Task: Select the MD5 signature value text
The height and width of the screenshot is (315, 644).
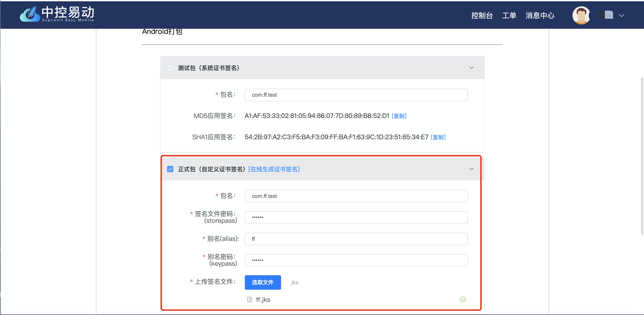Action: pos(317,116)
